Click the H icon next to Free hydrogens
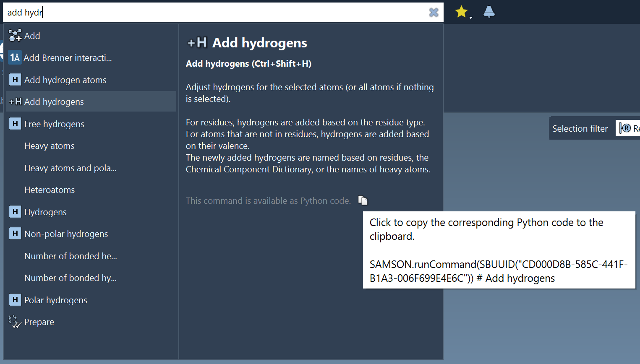The height and width of the screenshot is (364, 640). [15, 123]
